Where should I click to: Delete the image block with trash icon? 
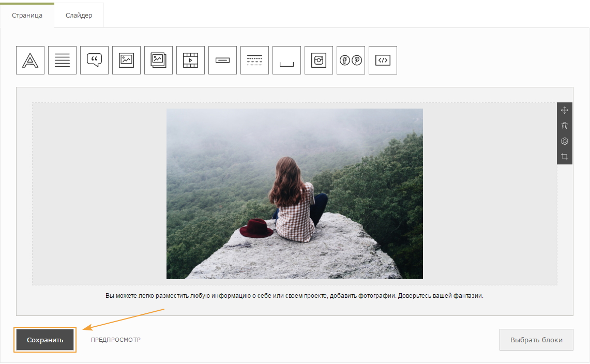[565, 126]
